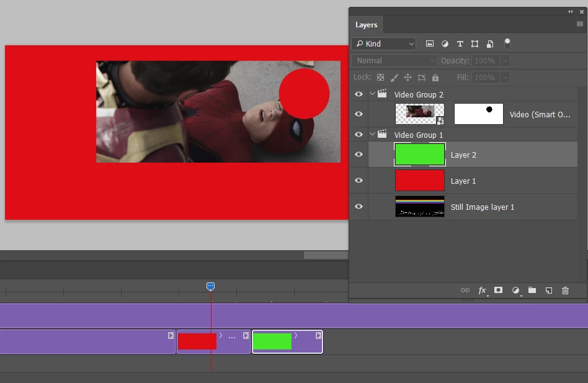Collapse the Layers panel to icons
Viewport: 588px width, 383px height.
pyautogui.click(x=571, y=12)
